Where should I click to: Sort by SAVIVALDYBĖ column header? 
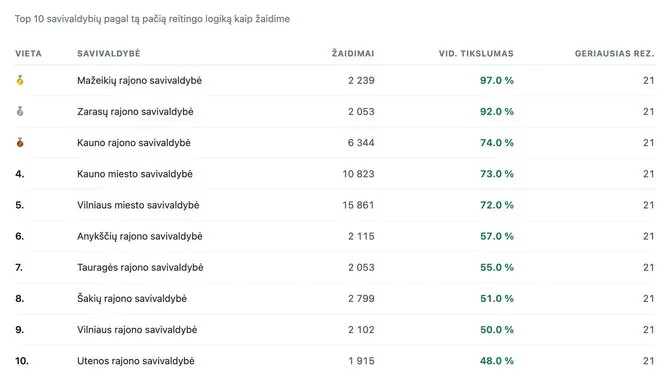(x=109, y=53)
